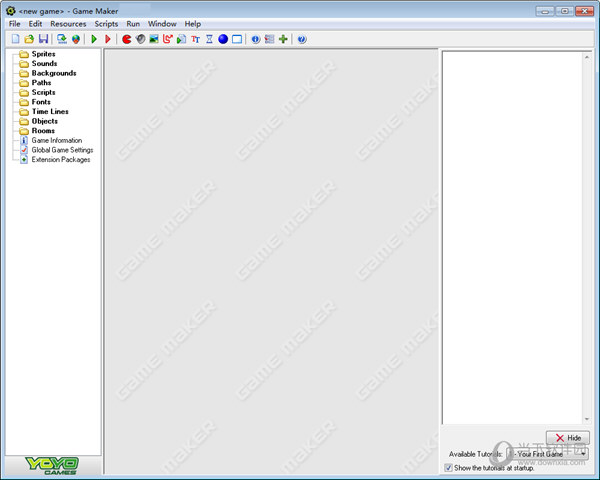Create a path toolbar icon

coord(168,39)
